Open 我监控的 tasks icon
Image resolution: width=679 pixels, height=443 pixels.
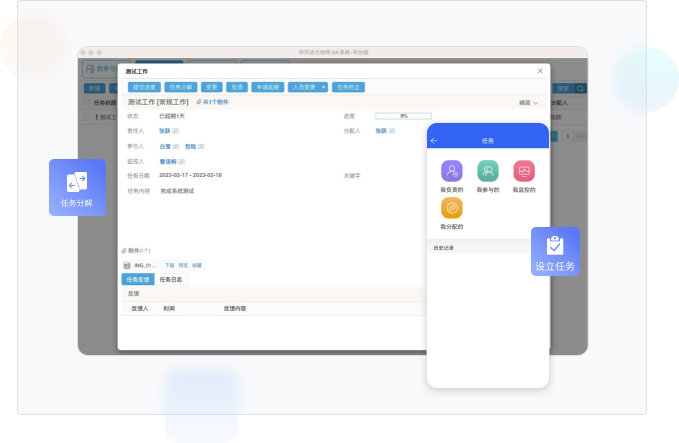pyautogui.click(x=524, y=171)
